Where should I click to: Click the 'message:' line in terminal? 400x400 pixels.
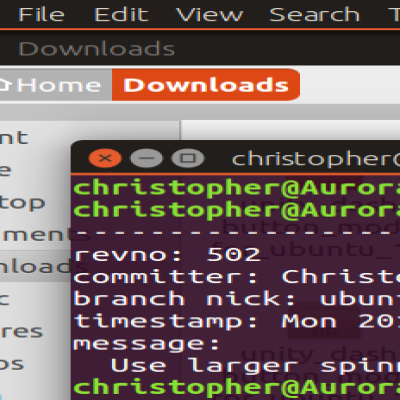tap(146, 344)
